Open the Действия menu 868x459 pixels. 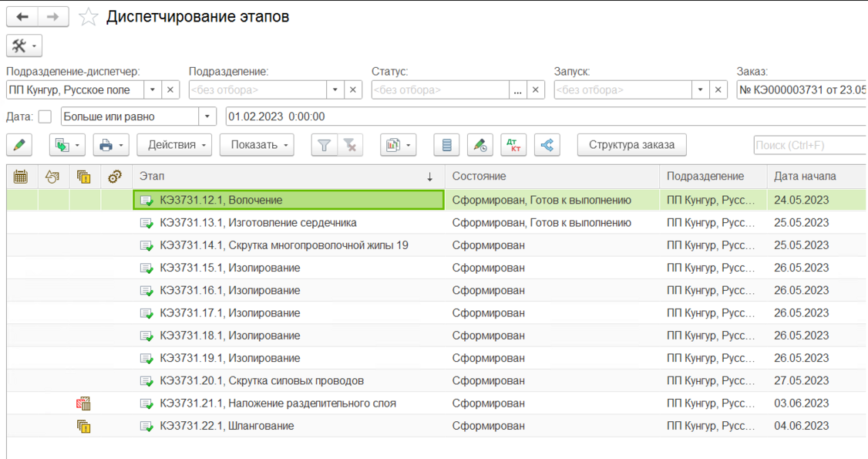174,145
